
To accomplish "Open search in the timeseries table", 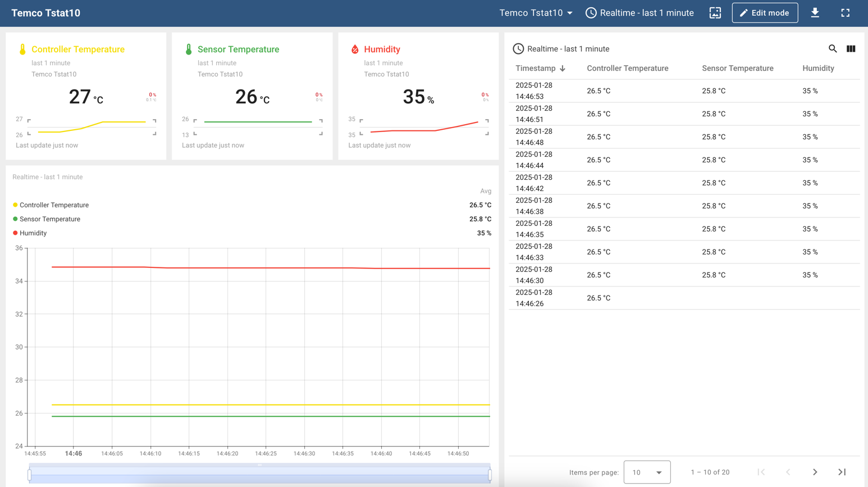I will [x=833, y=49].
